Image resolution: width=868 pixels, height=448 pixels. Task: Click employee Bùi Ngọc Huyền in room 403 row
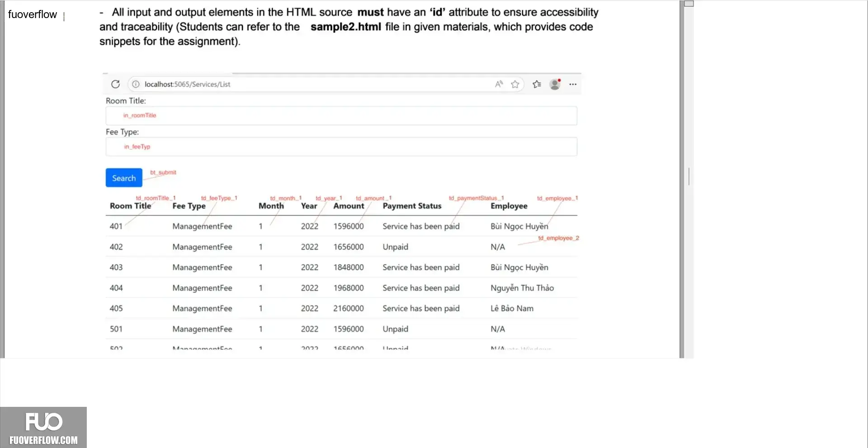point(519,268)
